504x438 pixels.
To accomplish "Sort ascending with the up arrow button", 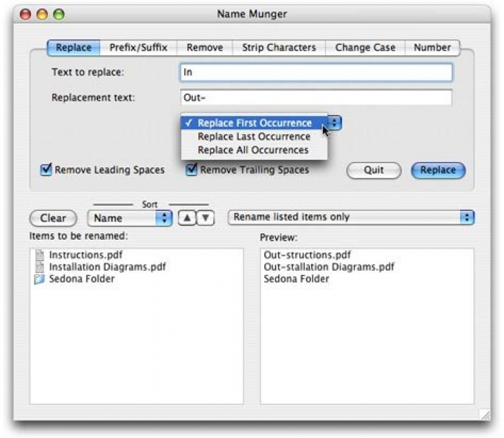I will pos(187,218).
